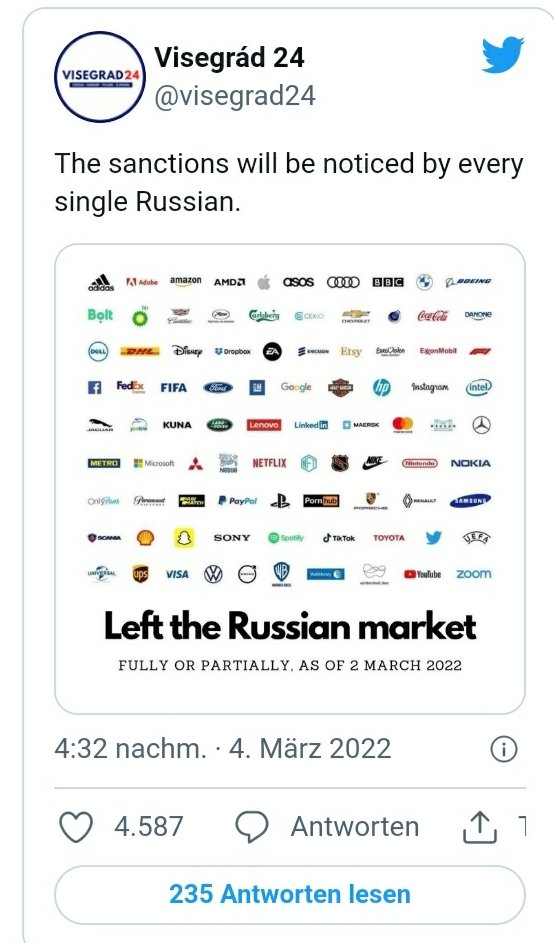Click the Mastercard logo in the image

pos(402,425)
